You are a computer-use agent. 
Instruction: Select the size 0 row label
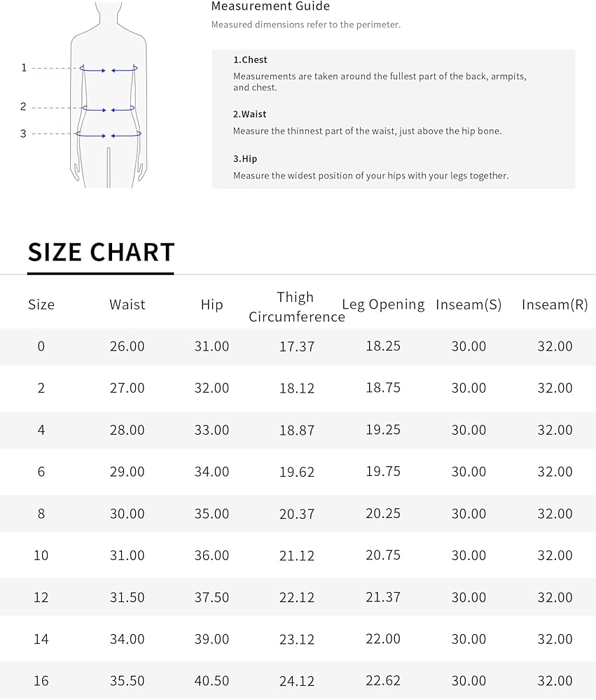[41, 346]
